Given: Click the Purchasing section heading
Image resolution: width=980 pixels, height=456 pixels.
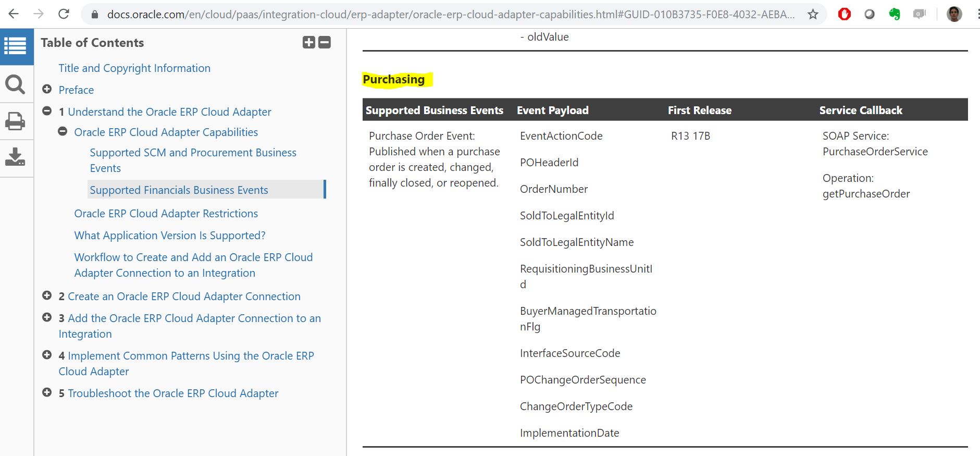Looking at the screenshot, I should coord(394,79).
